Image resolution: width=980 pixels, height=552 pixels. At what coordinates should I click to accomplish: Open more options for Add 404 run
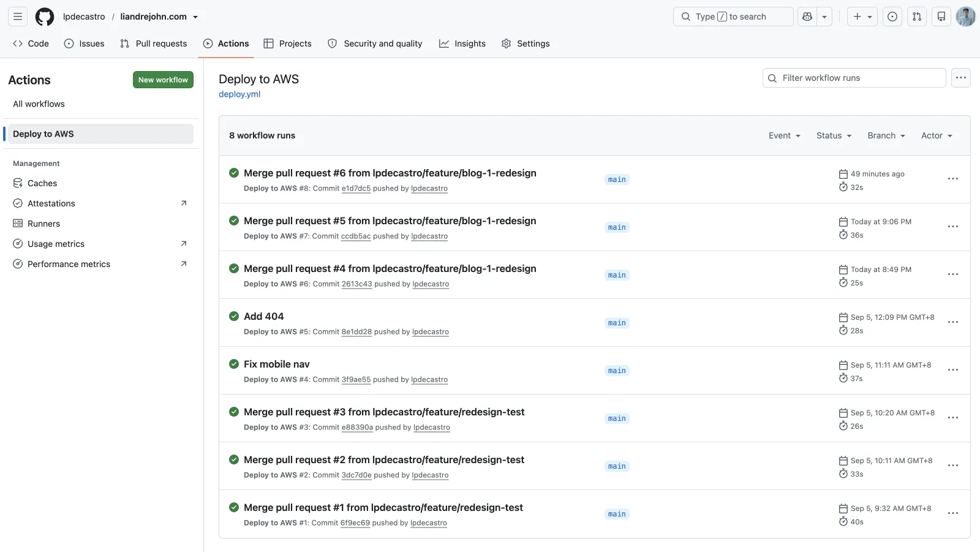(x=953, y=322)
